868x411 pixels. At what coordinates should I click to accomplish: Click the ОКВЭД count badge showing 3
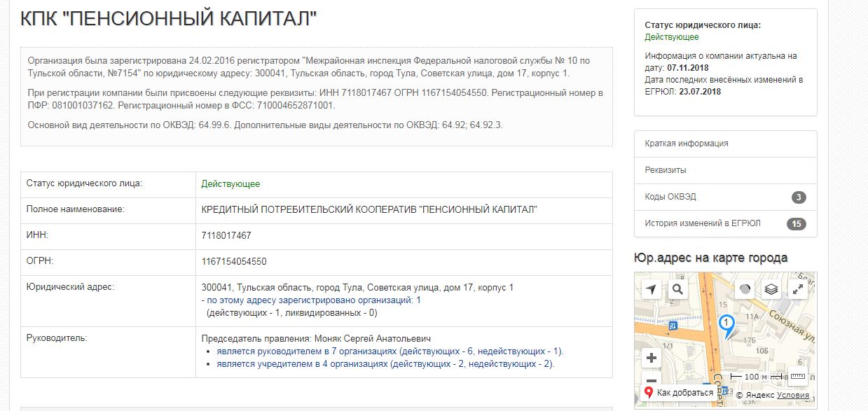[x=799, y=197]
